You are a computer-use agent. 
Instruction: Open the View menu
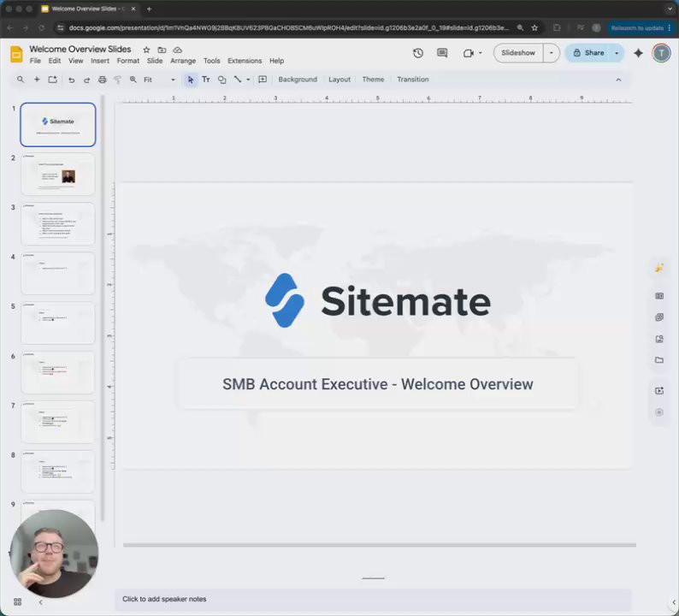76,61
